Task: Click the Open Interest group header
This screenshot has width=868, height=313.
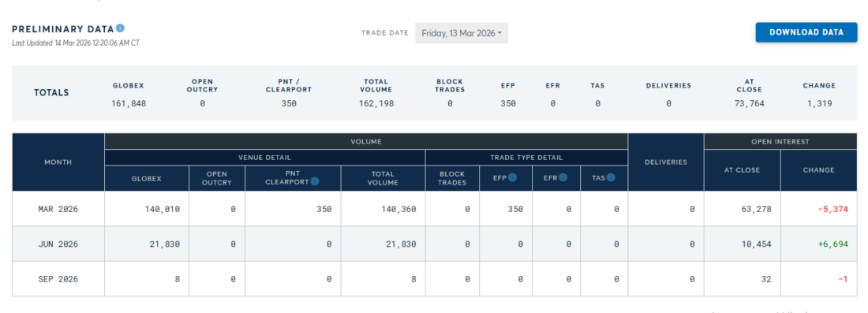Action: coord(780,142)
